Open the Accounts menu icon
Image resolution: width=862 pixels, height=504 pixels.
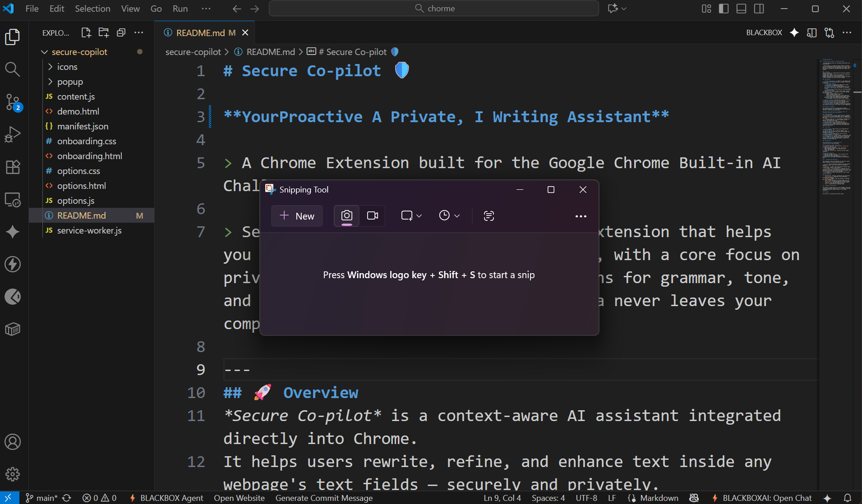[13, 442]
